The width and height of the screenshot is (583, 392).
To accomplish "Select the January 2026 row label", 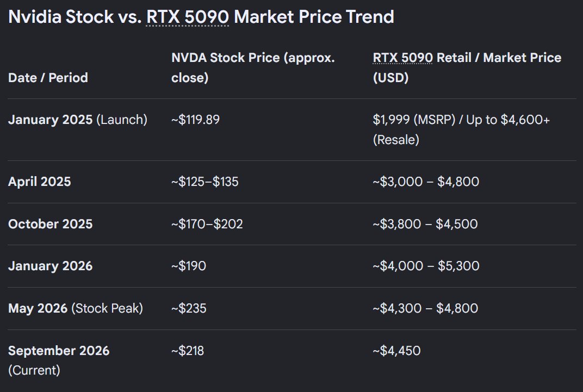I will 50,266.
